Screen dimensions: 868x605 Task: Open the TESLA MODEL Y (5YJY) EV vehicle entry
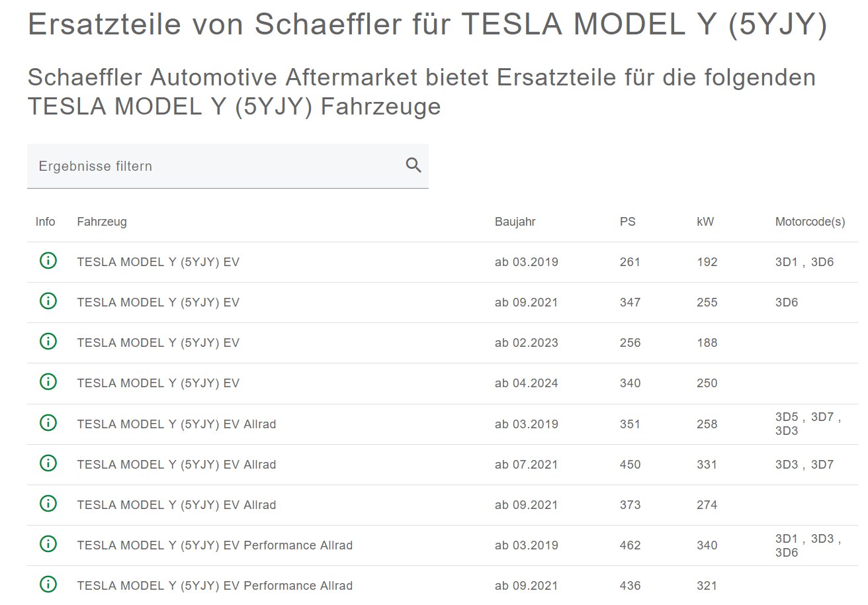(x=158, y=261)
